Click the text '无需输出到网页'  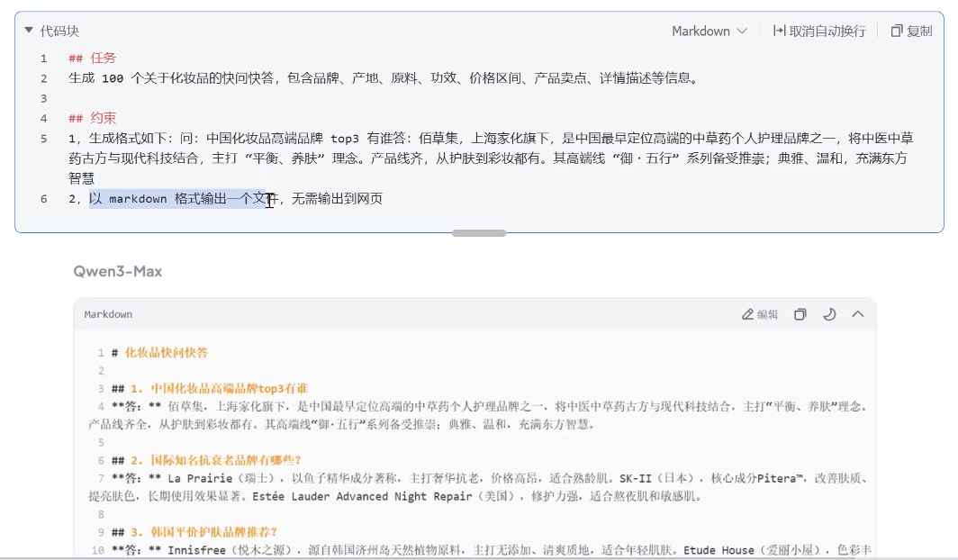click(338, 198)
